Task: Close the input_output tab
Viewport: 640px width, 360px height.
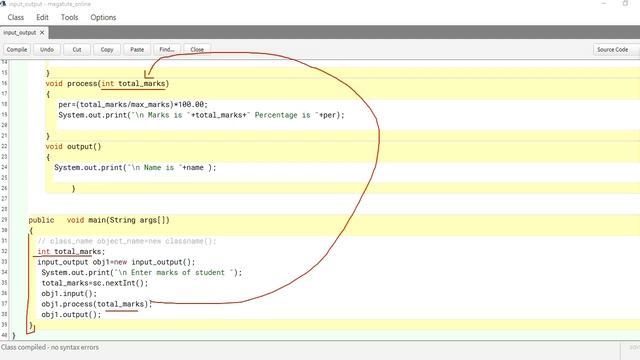Action: [42, 33]
